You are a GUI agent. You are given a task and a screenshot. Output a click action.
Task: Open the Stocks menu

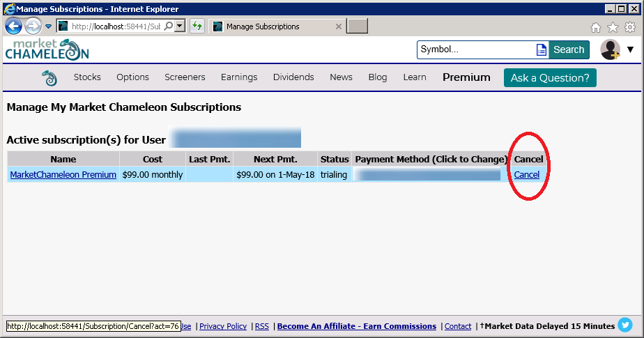coord(87,77)
